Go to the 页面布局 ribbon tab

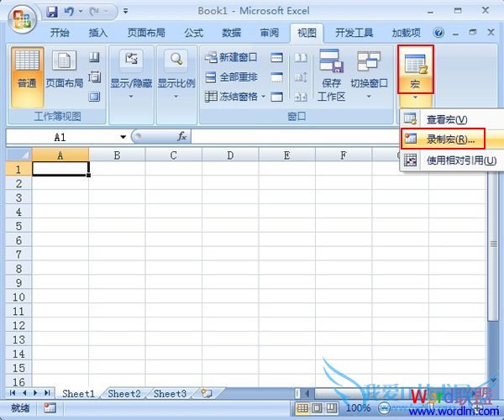[x=146, y=33]
